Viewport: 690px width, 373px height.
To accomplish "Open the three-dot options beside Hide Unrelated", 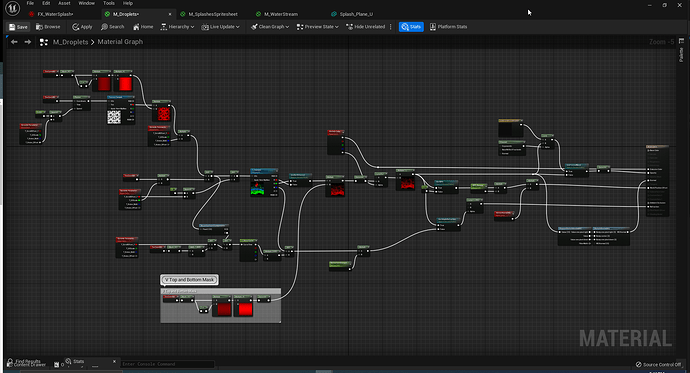I will pyautogui.click(x=390, y=27).
